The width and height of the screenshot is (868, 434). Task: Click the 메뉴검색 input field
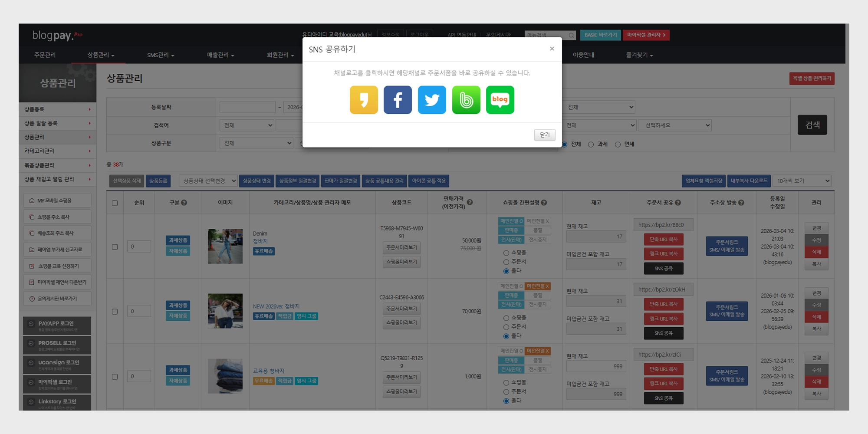pos(546,35)
